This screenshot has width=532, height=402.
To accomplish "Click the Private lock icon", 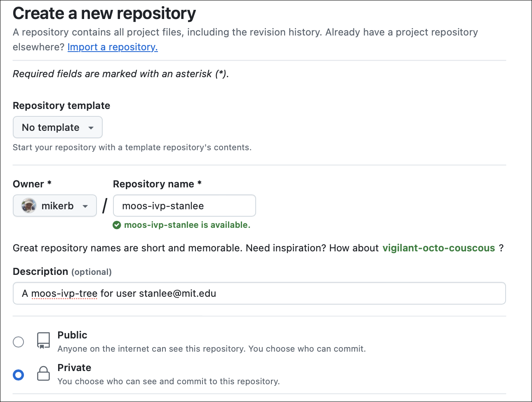I will [43, 374].
